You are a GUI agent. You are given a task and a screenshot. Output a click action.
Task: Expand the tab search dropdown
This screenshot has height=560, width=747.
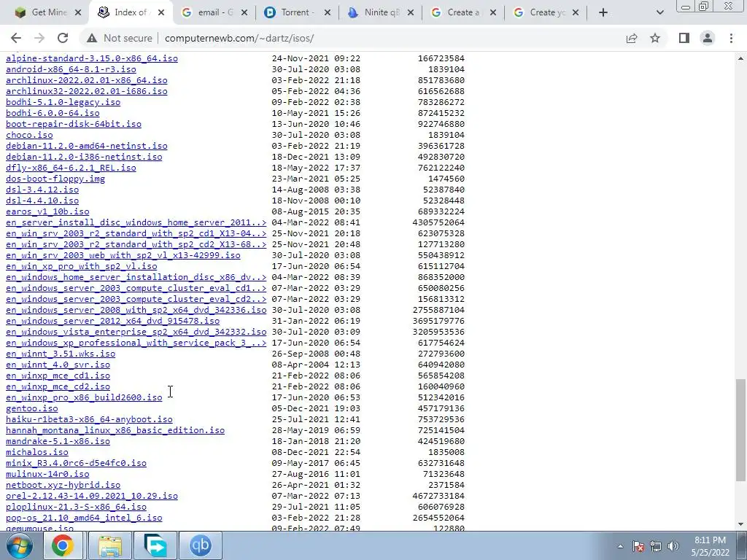(659, 12)
